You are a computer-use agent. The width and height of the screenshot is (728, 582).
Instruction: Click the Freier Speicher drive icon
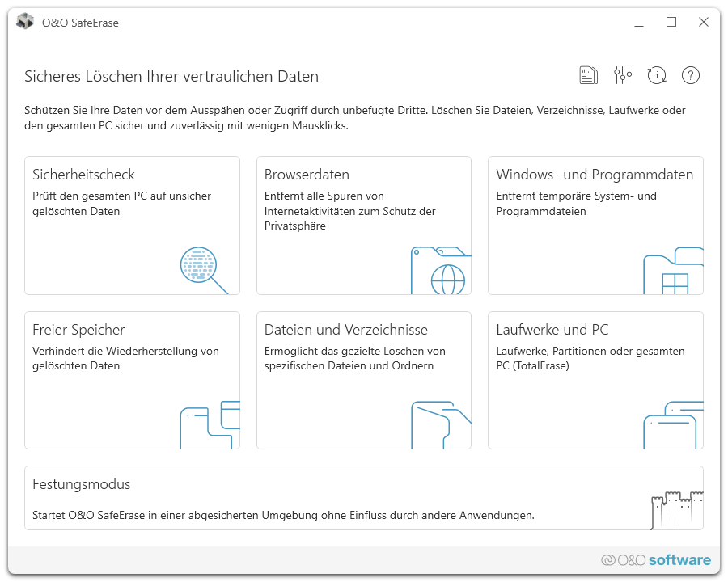[x=210, y=424]
